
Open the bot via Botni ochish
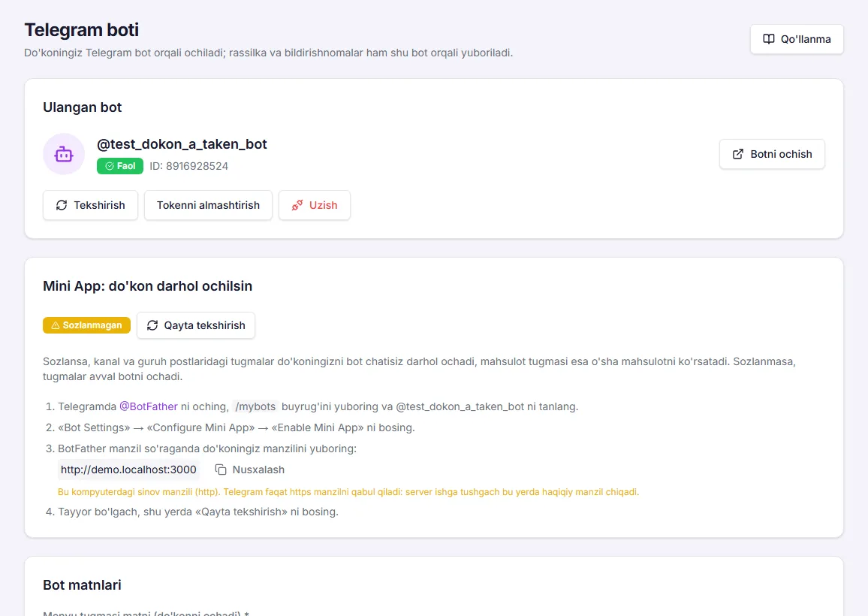(772, 154)
